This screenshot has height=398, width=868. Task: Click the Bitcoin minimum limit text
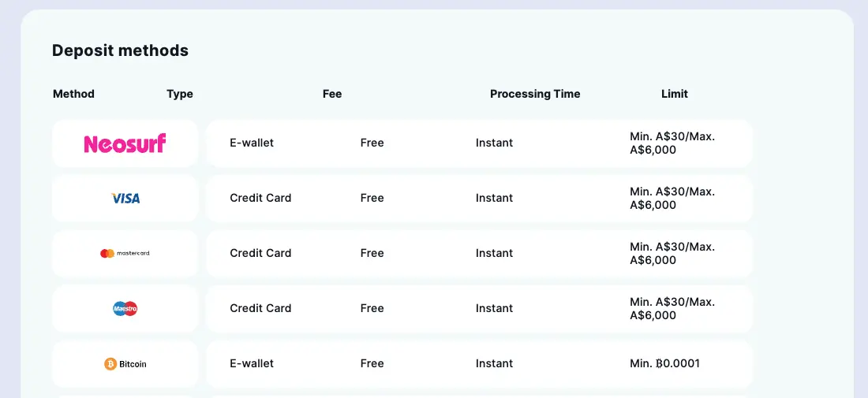pos(664,363)
